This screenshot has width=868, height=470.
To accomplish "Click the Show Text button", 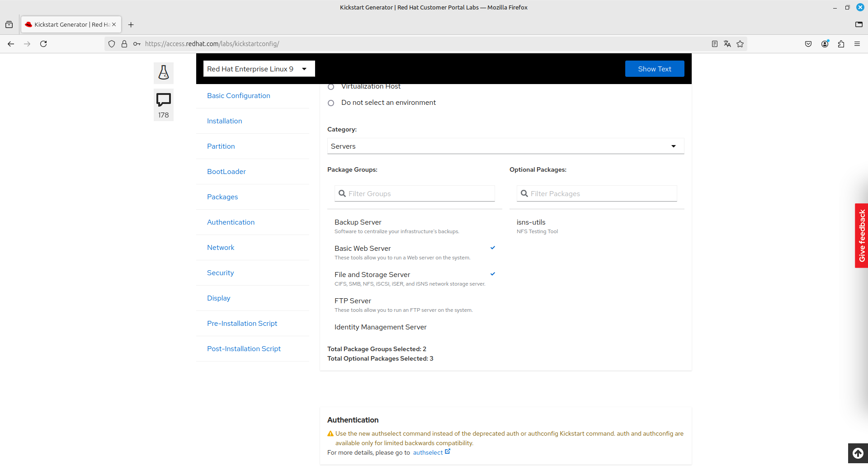I will pos(655,69).
